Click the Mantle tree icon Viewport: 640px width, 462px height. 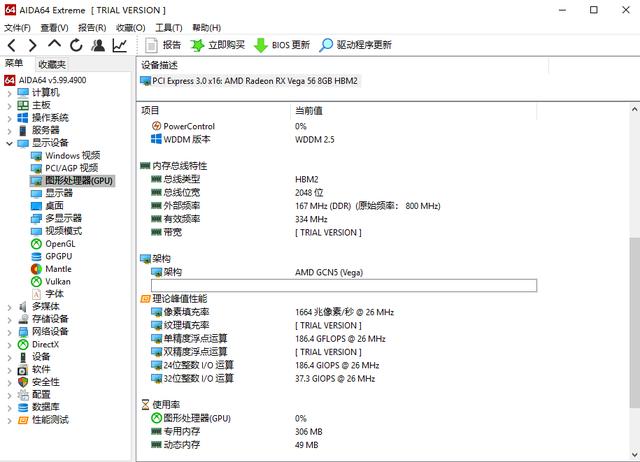click(x=36, y=269)
